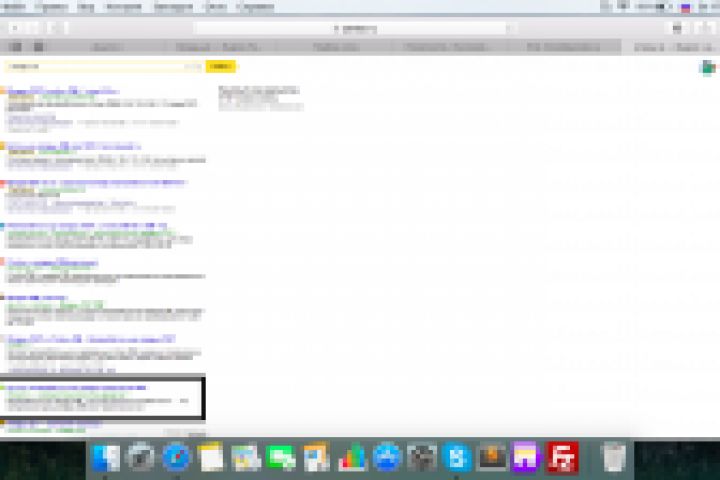
Task: Launch Safari compass icon in the Dock
Action: (x=176, y=457)
